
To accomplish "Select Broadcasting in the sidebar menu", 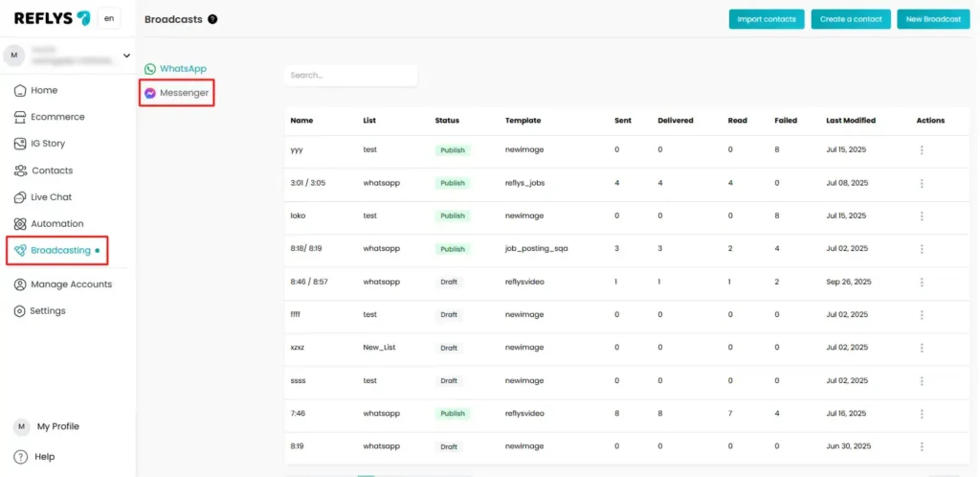I will [x=59, y=251].
